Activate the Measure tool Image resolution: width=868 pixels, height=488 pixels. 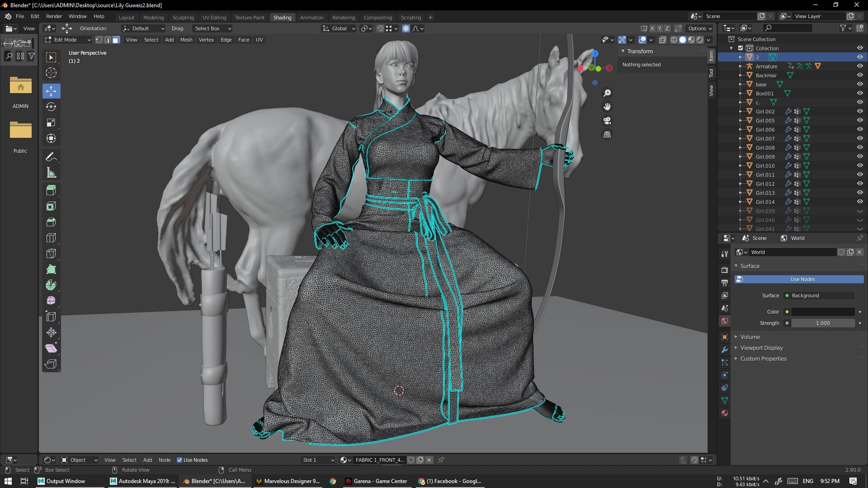click(51, 172)
